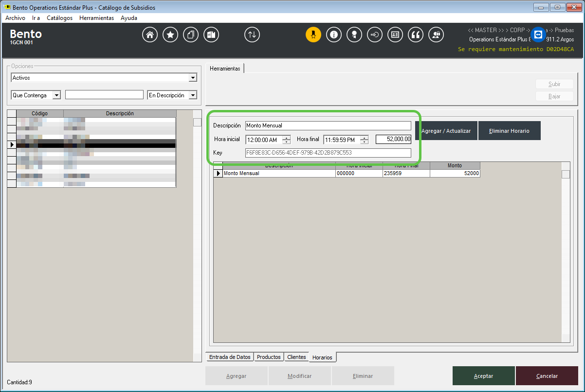Click the arrow-into-circle login icon

375,35
